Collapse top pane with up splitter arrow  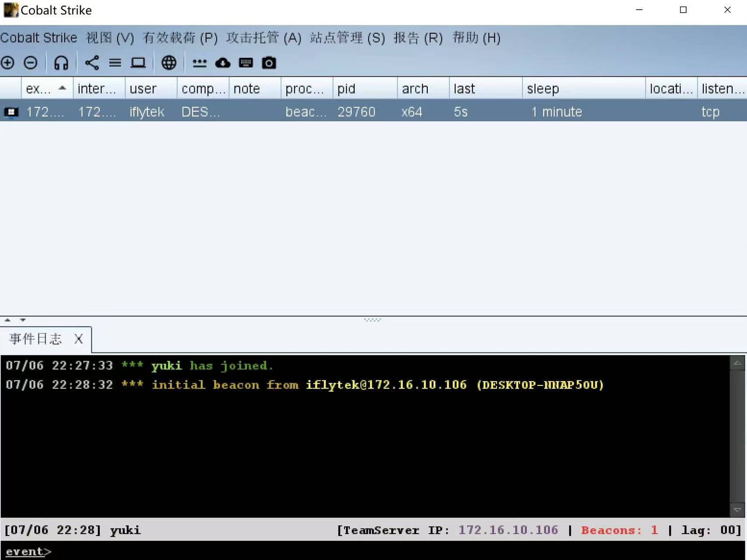tap(7, 320)
